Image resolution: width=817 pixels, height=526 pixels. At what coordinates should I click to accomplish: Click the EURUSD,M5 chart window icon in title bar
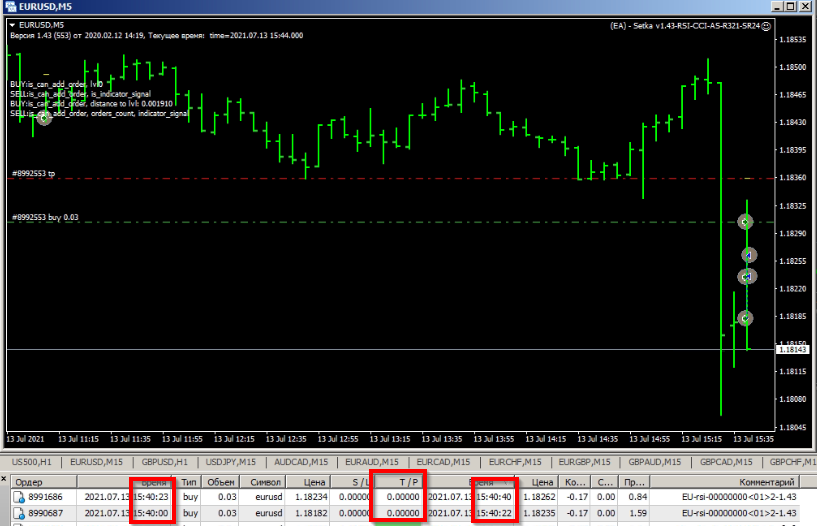10,6
